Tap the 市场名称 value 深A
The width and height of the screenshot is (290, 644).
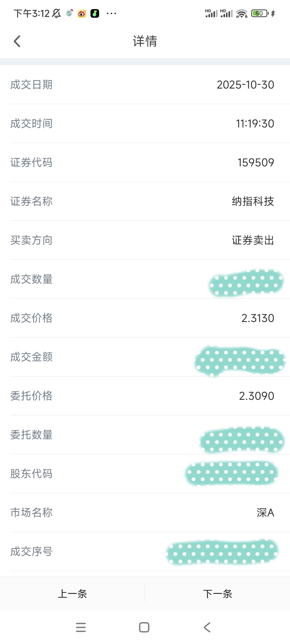pos(265,513)
